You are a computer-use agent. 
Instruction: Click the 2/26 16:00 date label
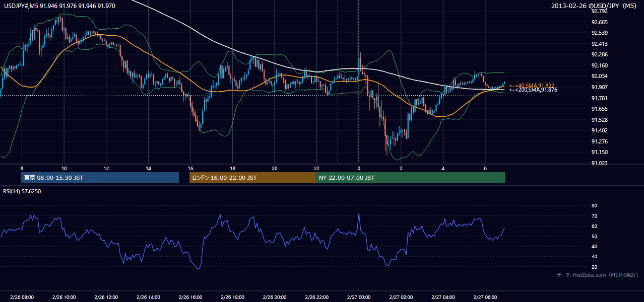[190, 297]
